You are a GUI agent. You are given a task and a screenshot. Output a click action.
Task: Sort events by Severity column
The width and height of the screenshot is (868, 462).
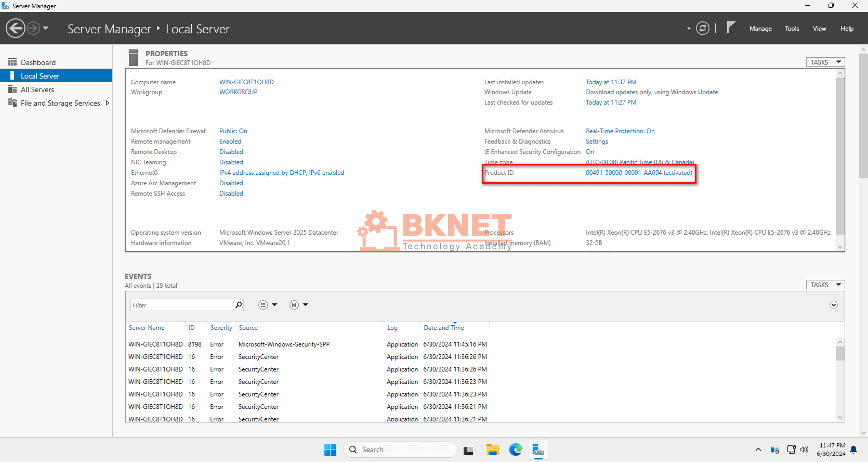point(221,328)
